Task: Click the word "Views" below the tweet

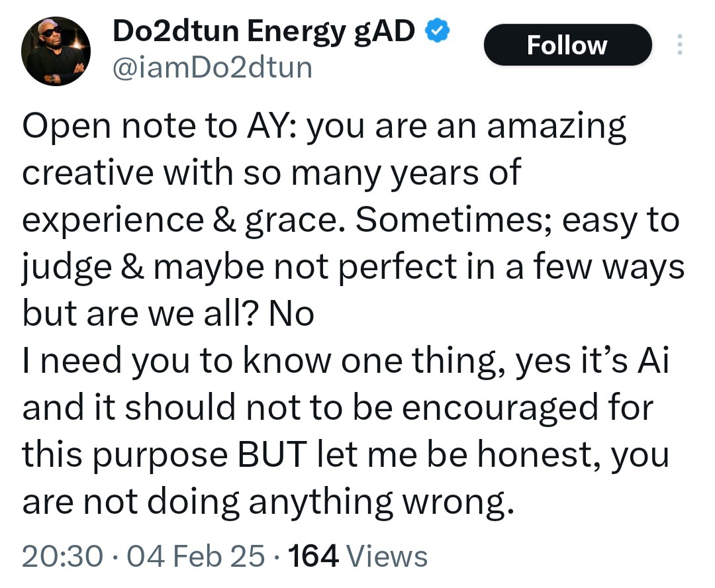Action: pyautogui.click(x=387, y=556)
